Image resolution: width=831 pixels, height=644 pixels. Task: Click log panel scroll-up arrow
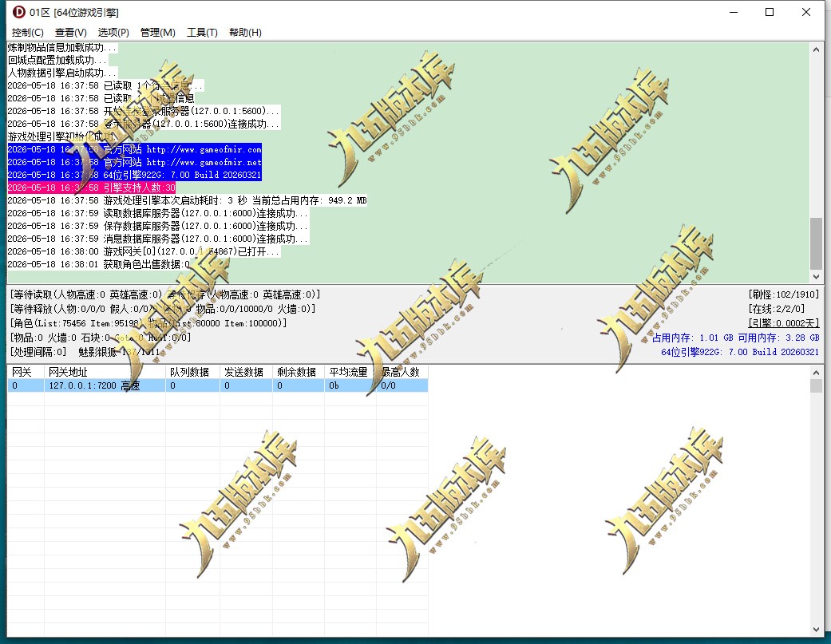tap(816, 49)
